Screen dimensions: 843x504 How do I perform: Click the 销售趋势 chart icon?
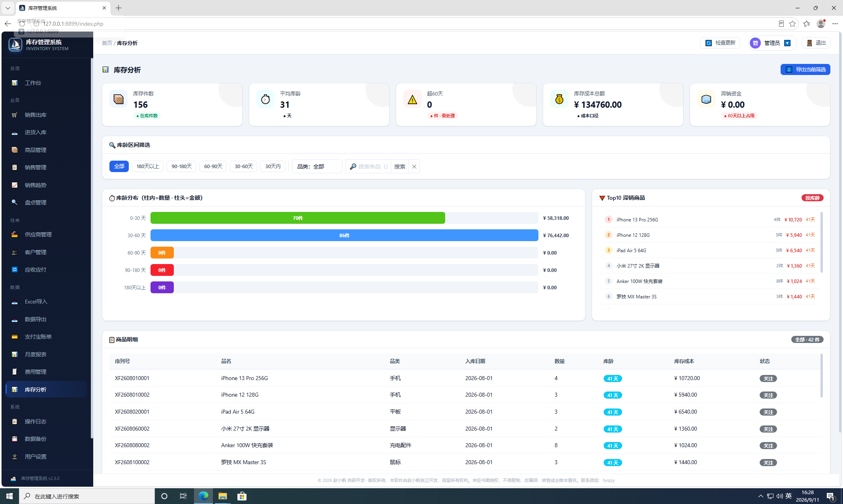(x=15, y=185)
